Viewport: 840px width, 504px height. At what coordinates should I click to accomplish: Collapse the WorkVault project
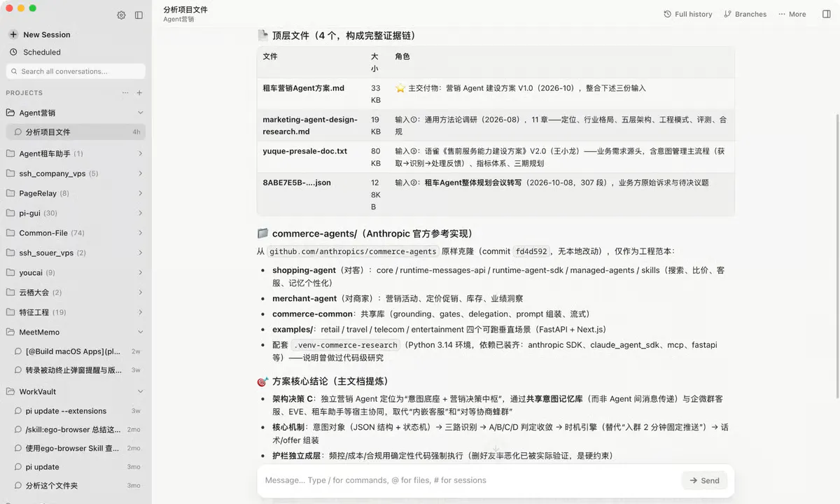tap(140, 391)
